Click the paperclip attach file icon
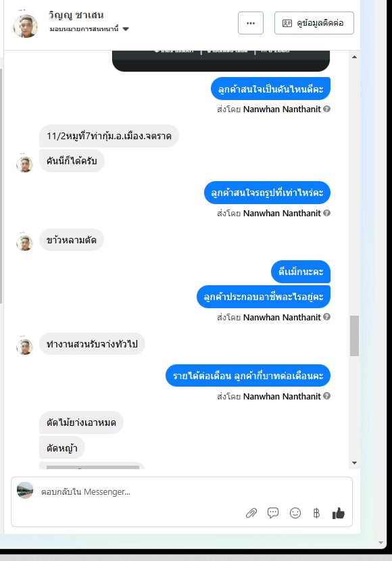Viewport: 392px width, 561px height. (251, 514)
